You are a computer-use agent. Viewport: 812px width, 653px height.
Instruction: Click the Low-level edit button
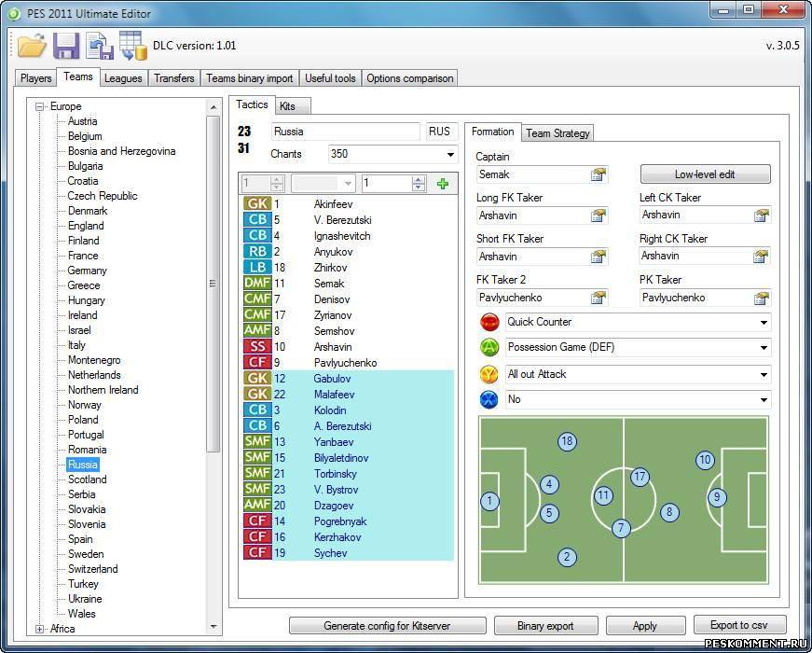pyautogui.click(x=706, y=174)
